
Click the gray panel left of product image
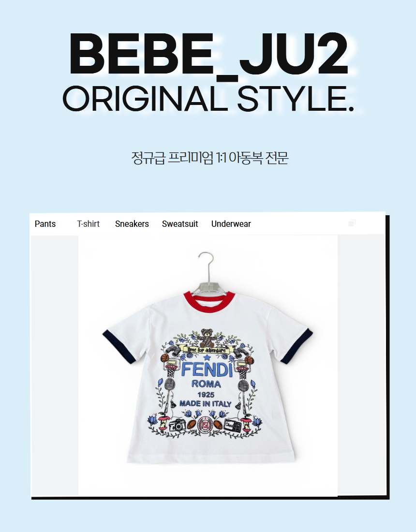55,366
